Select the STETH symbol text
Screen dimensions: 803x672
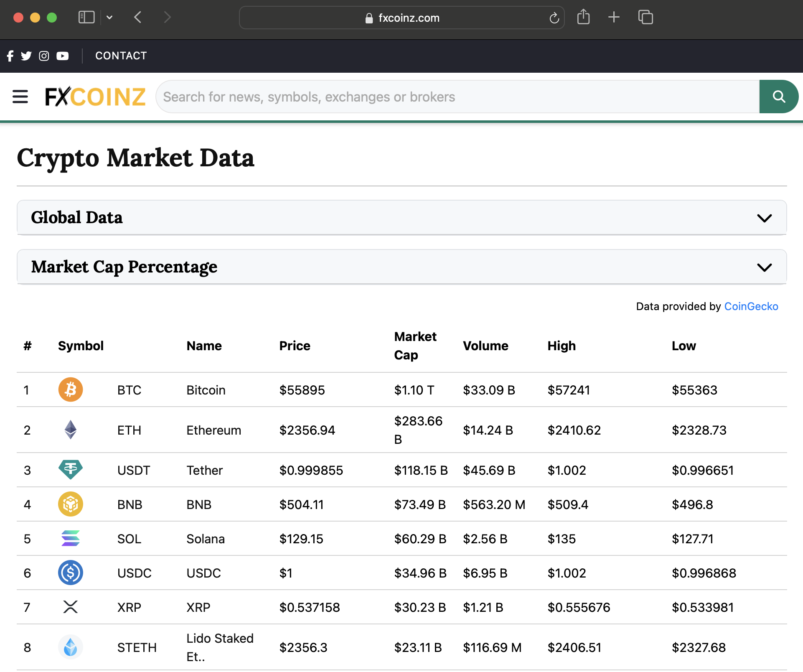[137, 647]
